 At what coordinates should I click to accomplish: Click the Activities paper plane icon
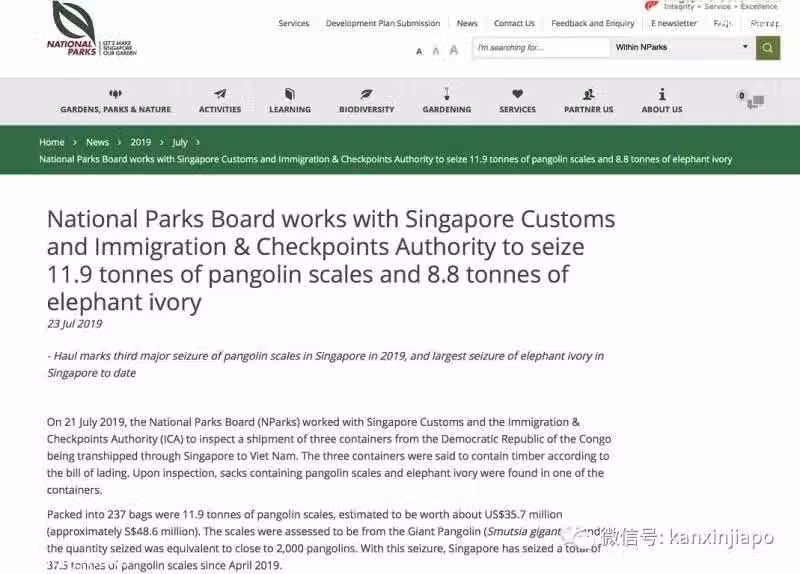coord(220,94)
